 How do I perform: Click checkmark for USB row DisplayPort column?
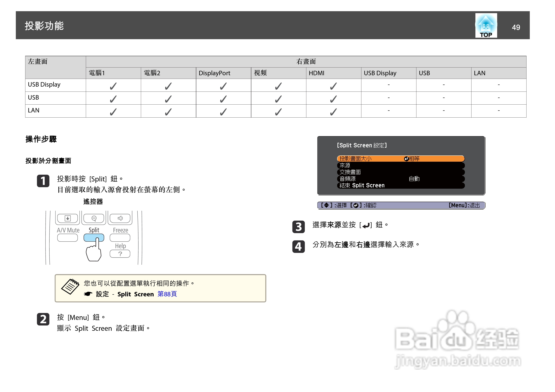click(x=223, y=99)
